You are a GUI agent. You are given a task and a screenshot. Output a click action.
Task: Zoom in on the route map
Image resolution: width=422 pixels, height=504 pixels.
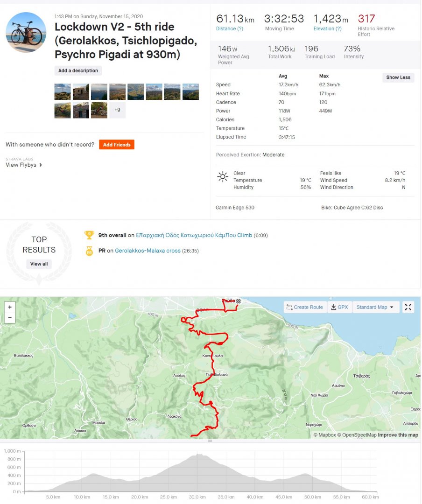(10, 307)
